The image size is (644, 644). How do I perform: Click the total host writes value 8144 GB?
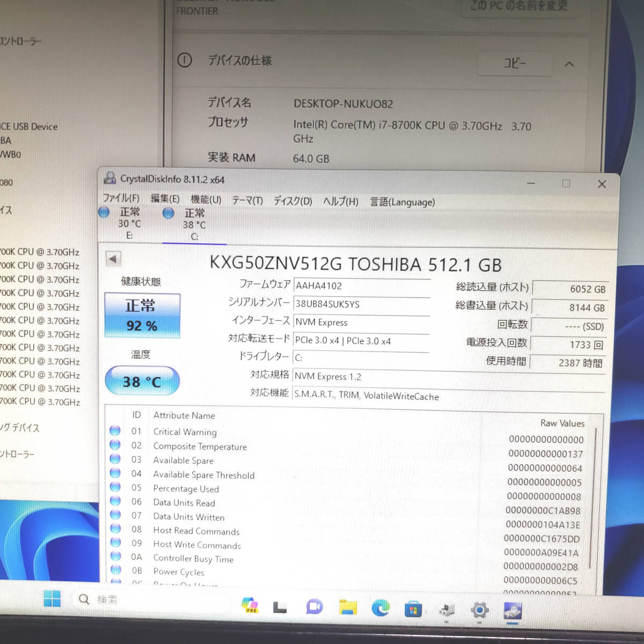[570, 308]
